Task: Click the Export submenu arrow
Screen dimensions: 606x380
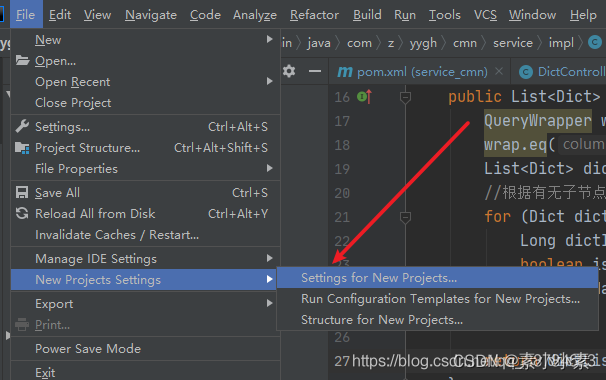Action: click(269, 303)
